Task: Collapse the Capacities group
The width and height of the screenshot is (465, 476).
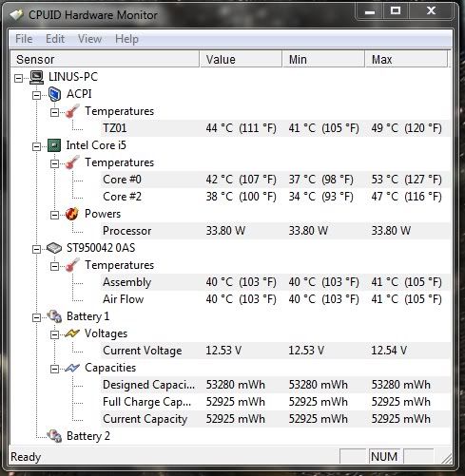Action: coord(55,369)
